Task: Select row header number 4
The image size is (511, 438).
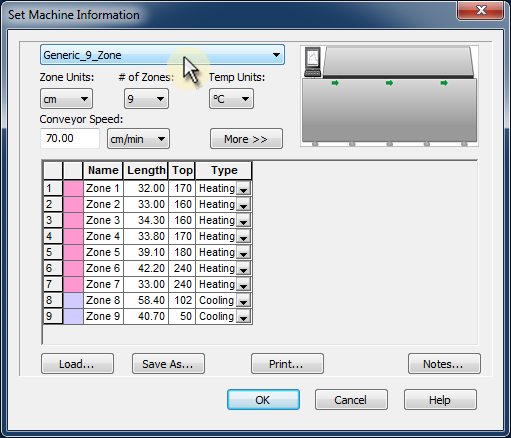Action: [53, 236]
